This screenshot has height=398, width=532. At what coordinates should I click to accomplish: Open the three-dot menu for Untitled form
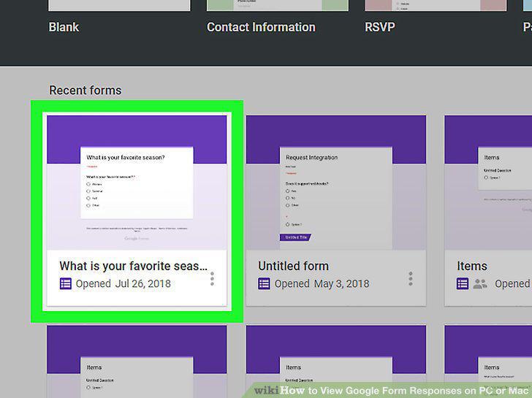[411, 279]
